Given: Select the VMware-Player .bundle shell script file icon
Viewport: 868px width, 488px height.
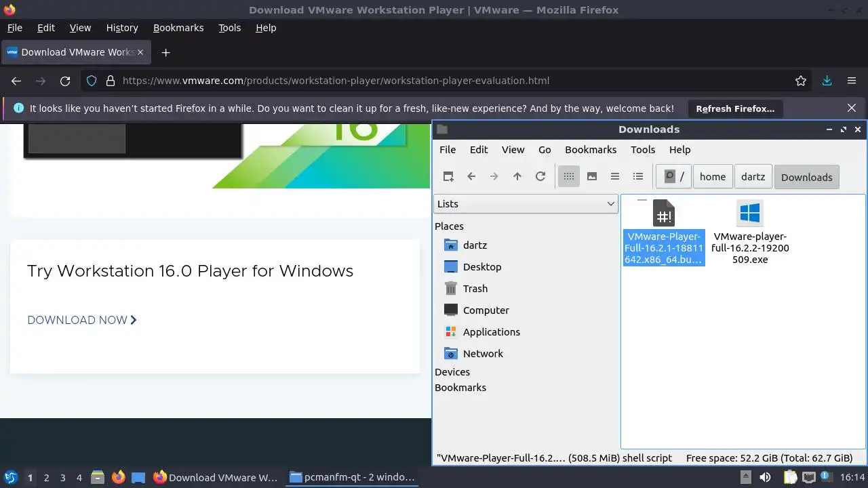Looking at the screenshot, I should click(664, 213).
